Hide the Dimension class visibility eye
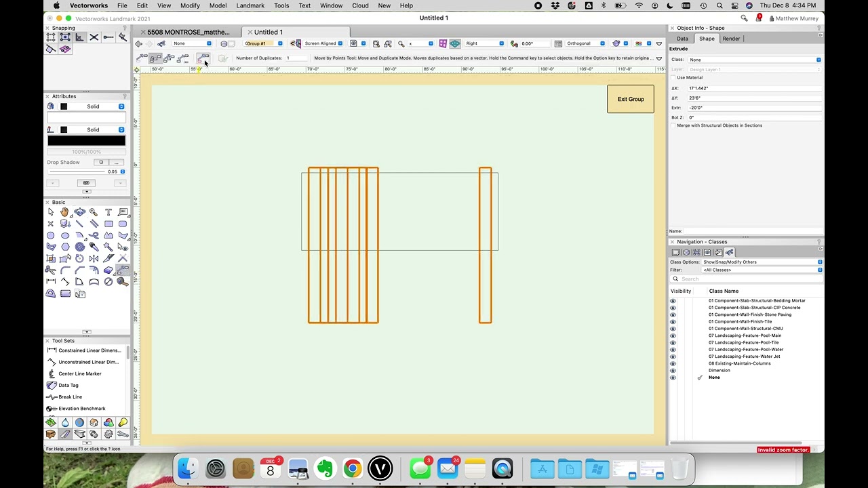 [x=673, y=371]
